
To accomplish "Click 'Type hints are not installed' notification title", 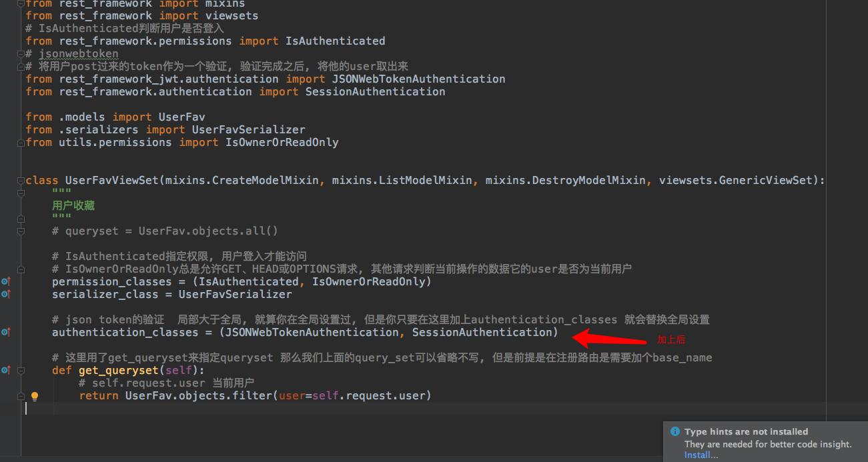I will tap(746, 431).
